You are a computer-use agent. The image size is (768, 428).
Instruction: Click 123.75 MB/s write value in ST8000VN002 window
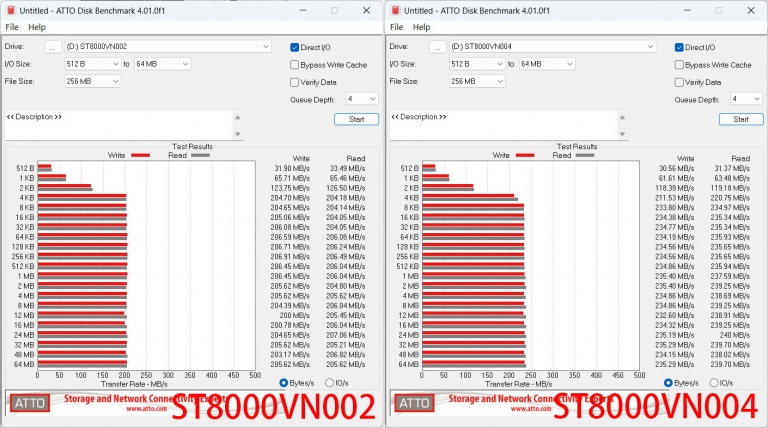[x=290, y=188]
